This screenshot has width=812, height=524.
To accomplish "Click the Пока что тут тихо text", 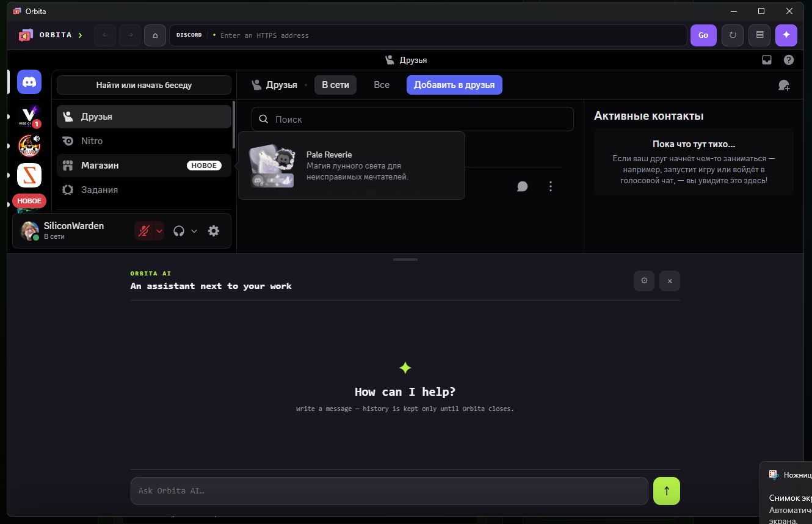I will [x=694, y=145].
